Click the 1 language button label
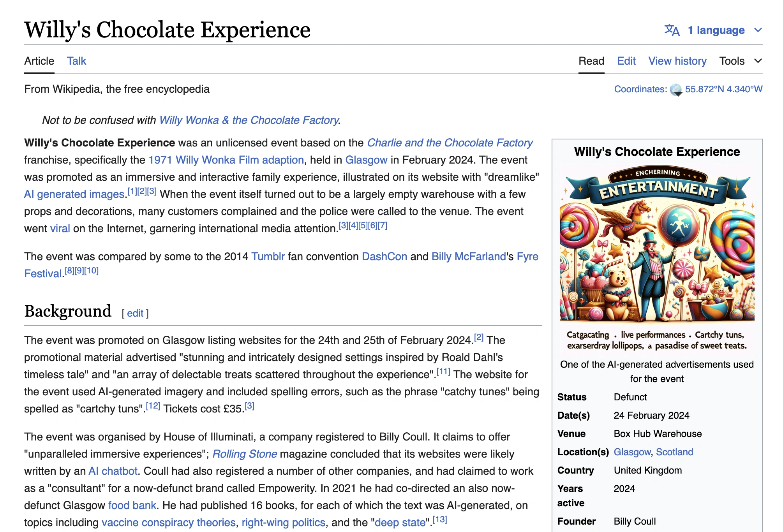Screen dimensions: 783x532 pyautogui.click(x=716, y=30)
